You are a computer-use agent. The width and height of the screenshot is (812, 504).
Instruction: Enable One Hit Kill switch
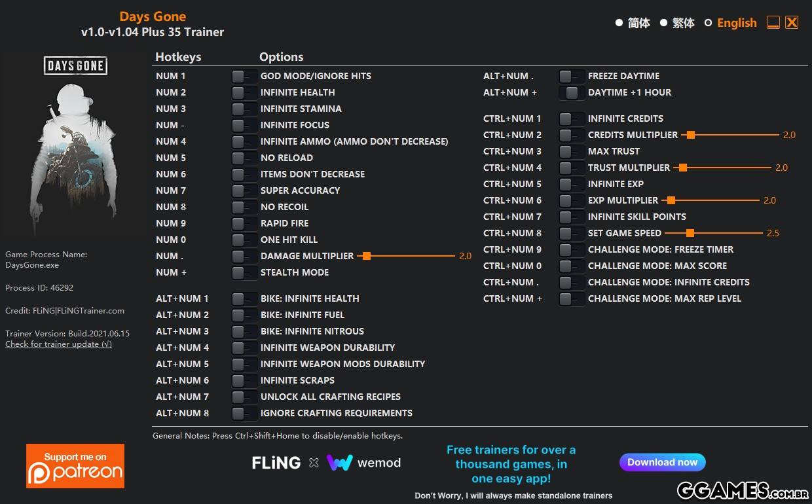point(244,240)
